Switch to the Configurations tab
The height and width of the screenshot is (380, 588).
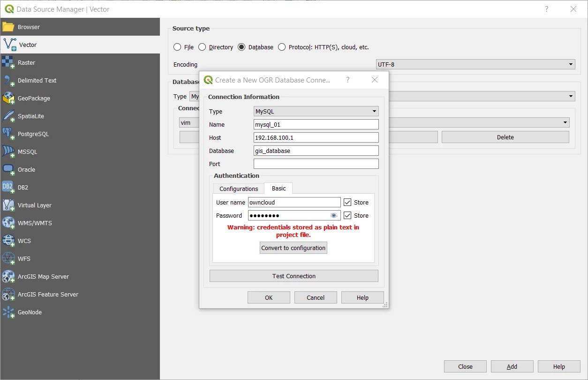[x=238, y=188]
